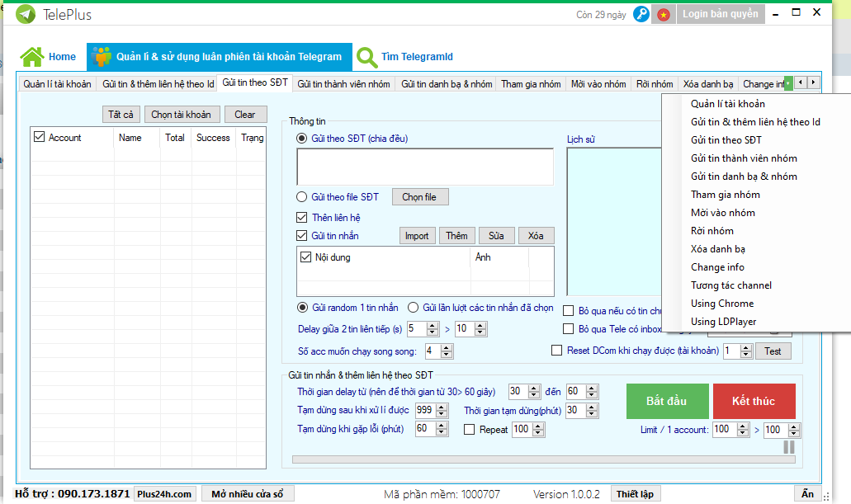This screenshot has width=851, height=504.
Task: Select Gửi random 1 tin nhắn option
Action: coord(302,308)
